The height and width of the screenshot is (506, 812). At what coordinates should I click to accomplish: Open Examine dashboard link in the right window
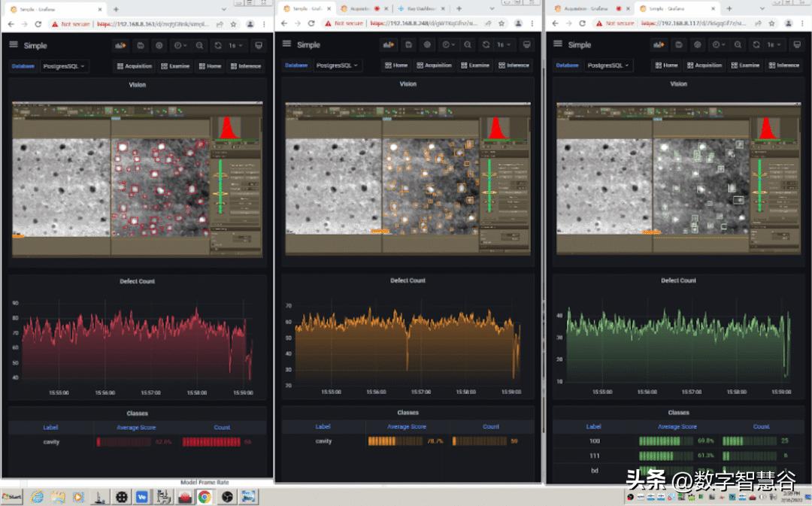[746, 65]
